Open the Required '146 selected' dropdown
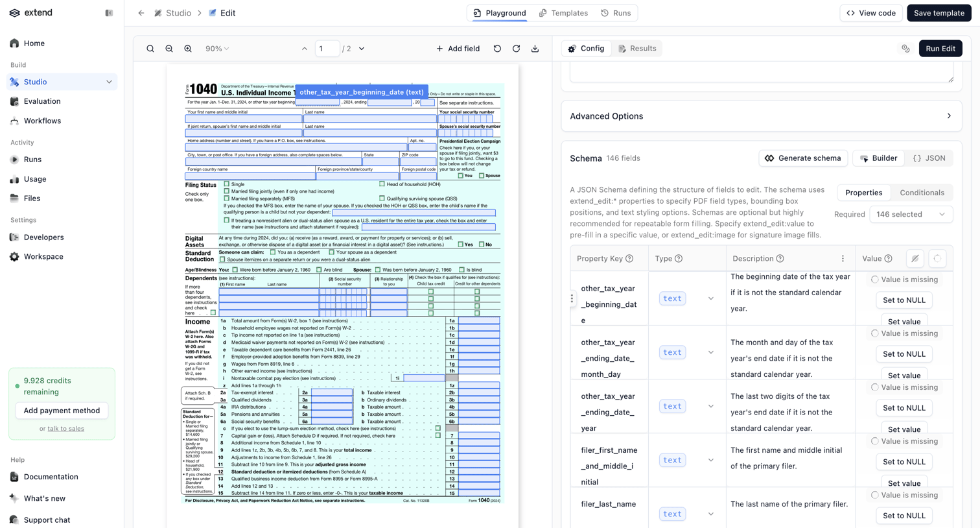This screenshot has width=980, height=528. [911, 214]
